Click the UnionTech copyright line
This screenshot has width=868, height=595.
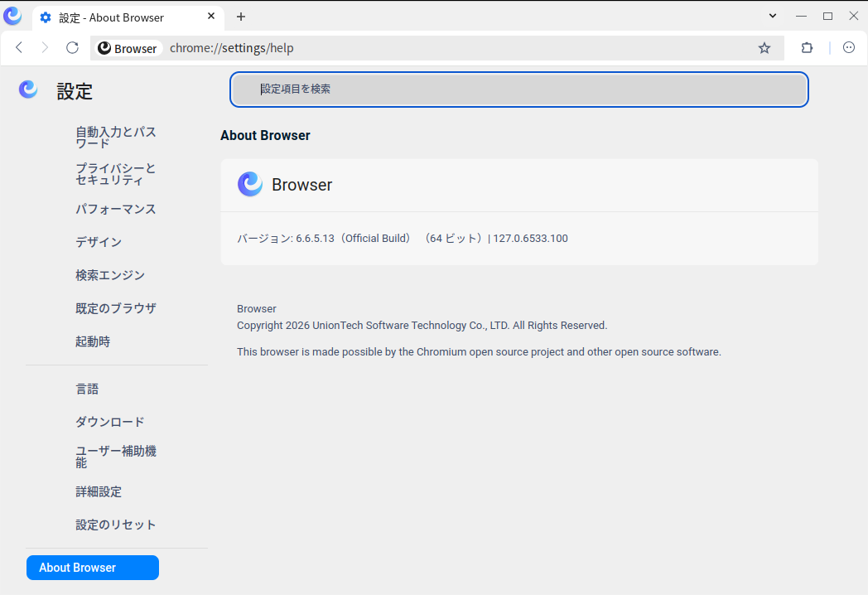pyautogui.click(x=422, y=325)
